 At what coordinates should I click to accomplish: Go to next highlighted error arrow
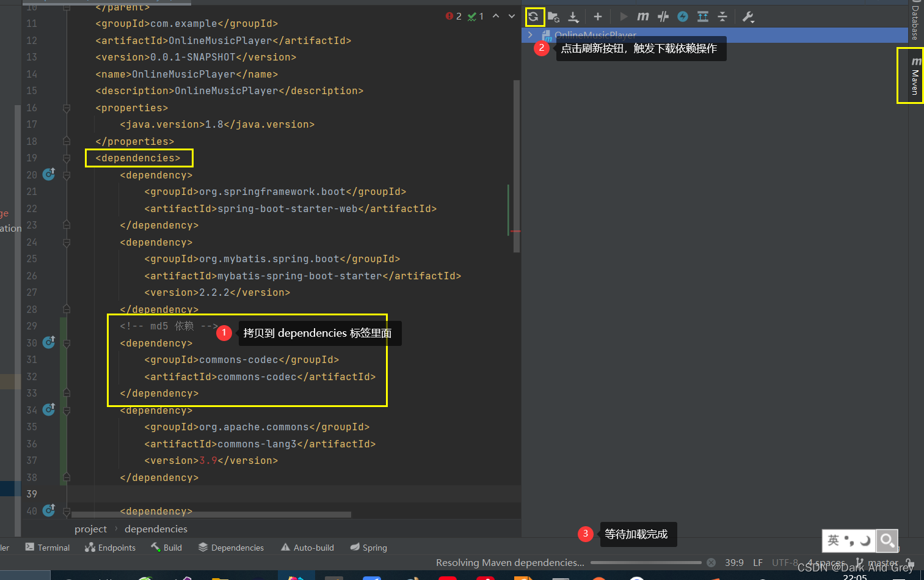512,17
